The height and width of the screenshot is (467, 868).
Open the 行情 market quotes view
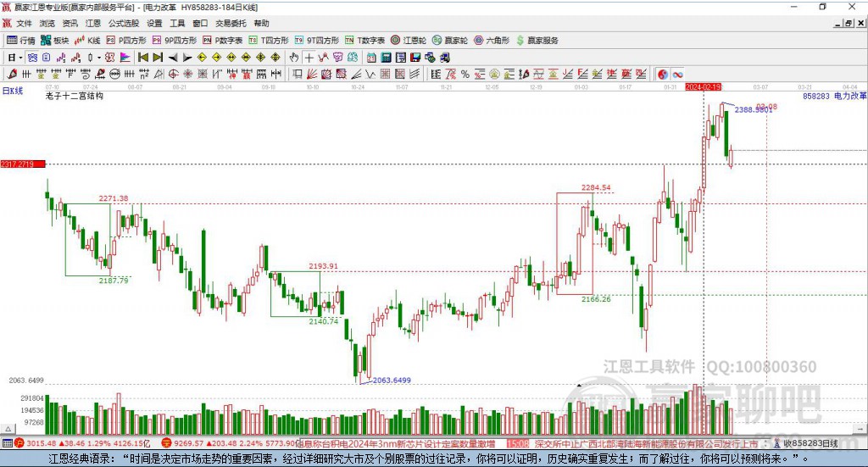click(x=21, y=41)
